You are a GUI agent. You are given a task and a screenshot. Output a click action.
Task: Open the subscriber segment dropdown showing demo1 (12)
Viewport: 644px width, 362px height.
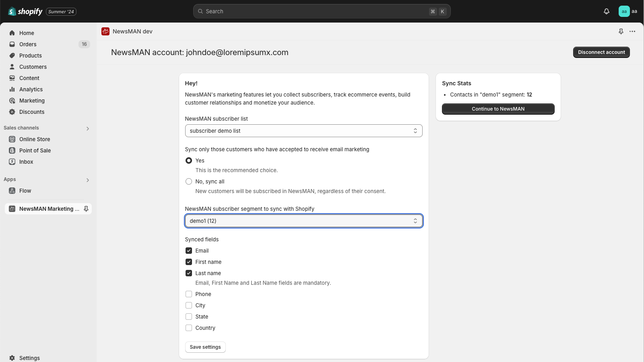tap(304, 221)
